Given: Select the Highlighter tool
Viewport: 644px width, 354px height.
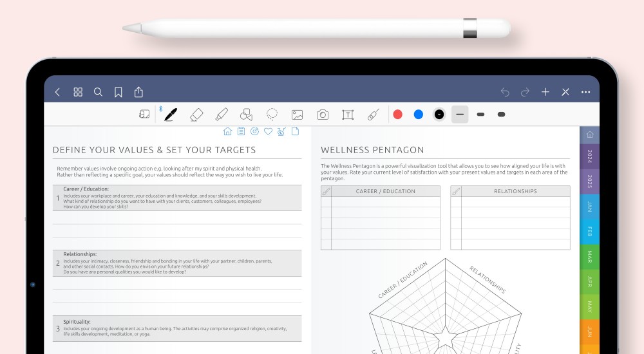Looking at the screenshot, I should (222, 115).
